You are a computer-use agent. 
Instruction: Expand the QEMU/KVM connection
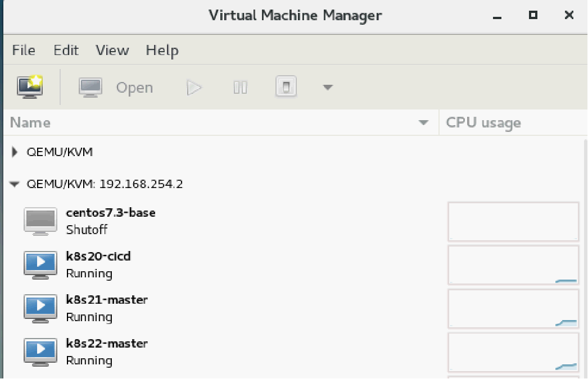coord(15,152)
